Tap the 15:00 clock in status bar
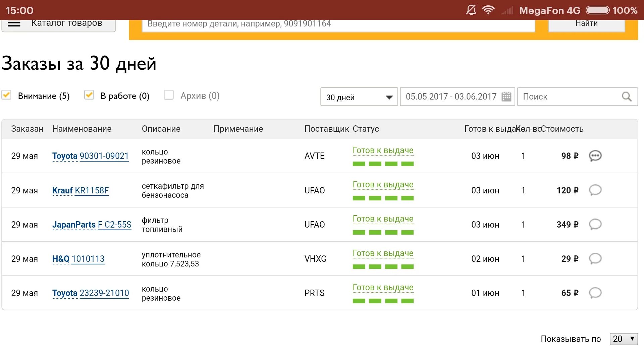644x362 pixels. (19, 10)
